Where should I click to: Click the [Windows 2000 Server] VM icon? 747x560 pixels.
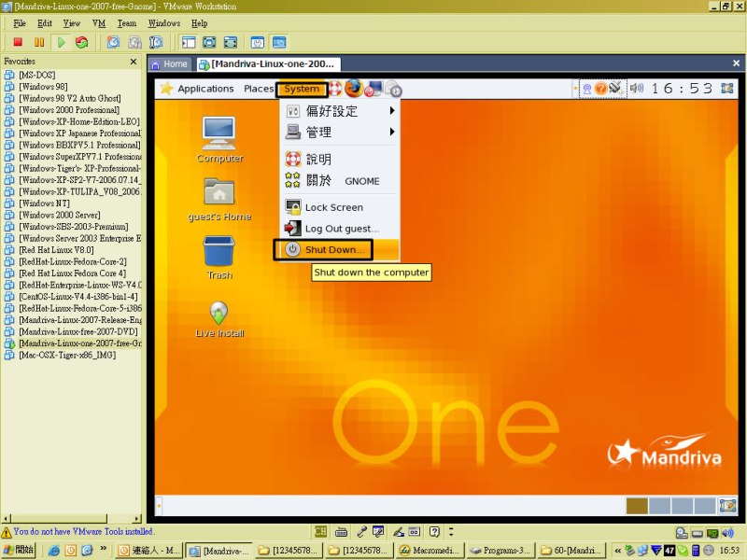(9, 216)
